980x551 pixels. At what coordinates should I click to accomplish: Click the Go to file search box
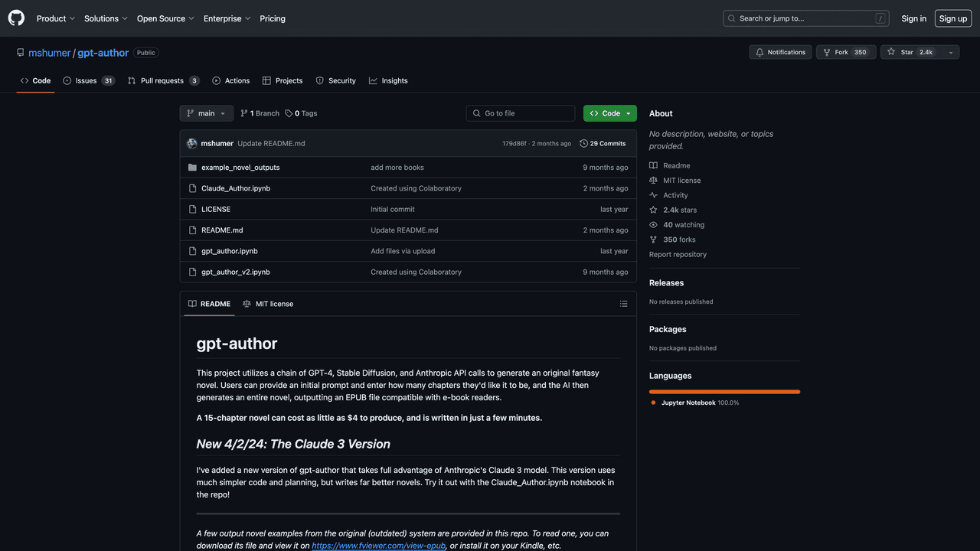coord(521,113)
